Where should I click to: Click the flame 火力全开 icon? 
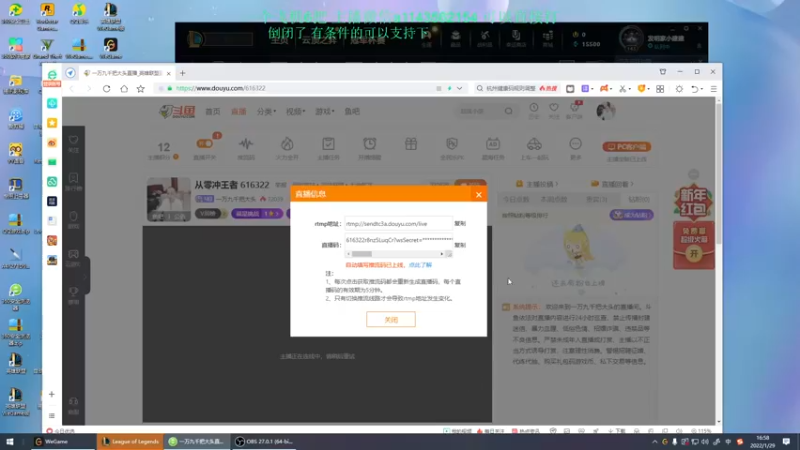(x=287, y=144)
